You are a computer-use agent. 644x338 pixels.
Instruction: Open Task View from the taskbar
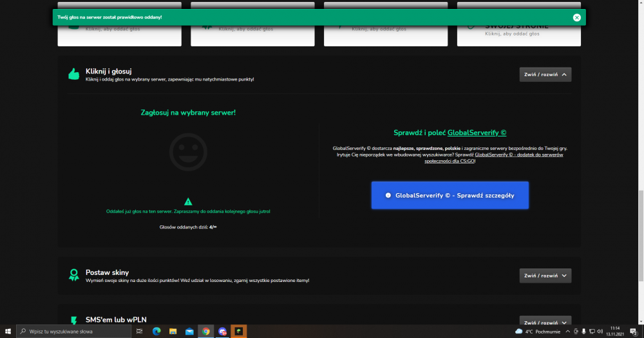[x=139, y=331]
